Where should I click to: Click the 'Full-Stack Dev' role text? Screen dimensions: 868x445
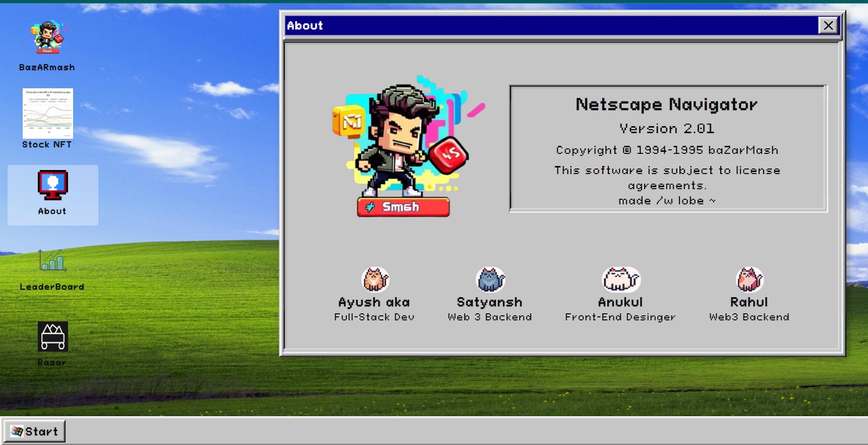[374, 317]
